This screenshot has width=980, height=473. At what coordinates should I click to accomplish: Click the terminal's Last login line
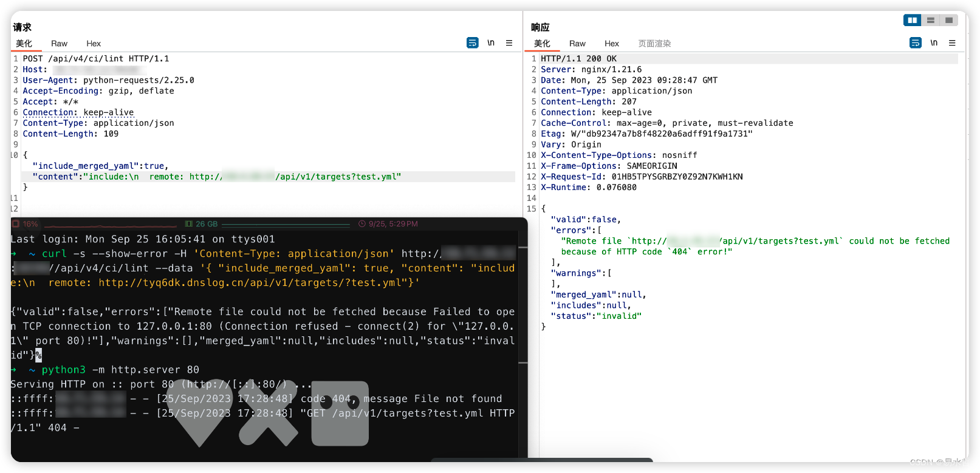(x=143, y=239)
